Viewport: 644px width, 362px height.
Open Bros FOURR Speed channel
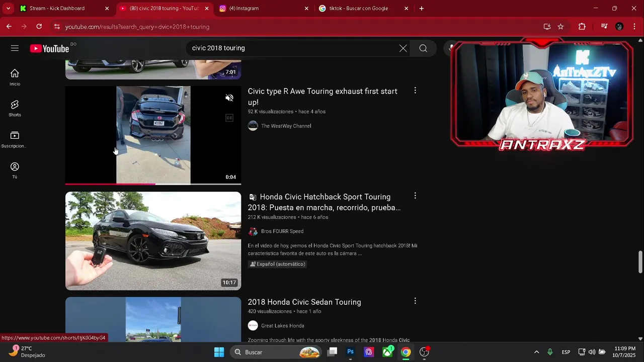282,231
